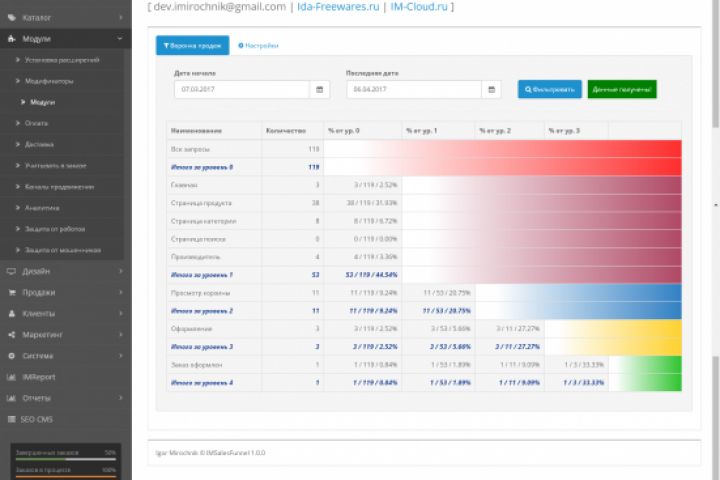Click the green Данные получены button
The width and height of the screenshot is (720, 480).
pyautogui.click(x=622, y=89)
